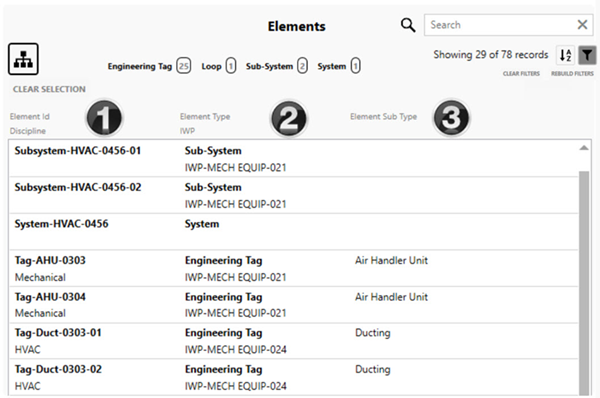Click the magnifying glass search icon
Image resolution: width=600 pixels, height=398 pixels.
[408, 25]
